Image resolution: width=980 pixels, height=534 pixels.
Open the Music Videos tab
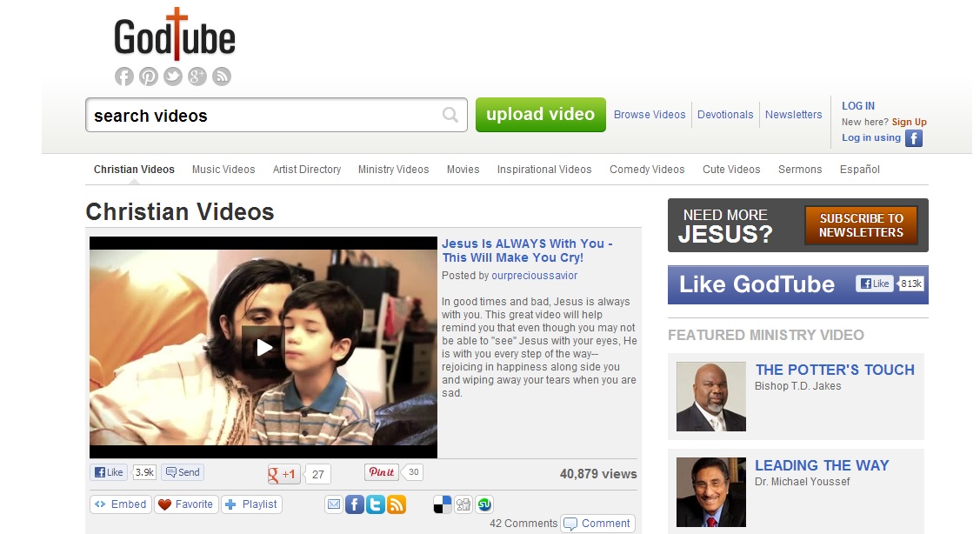tap(223, 170)
